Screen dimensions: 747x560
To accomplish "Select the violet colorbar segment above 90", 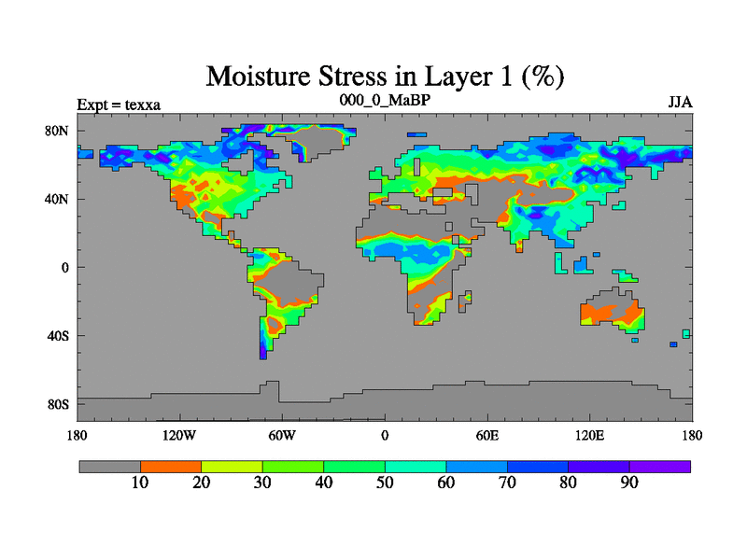I will click(660, 466).
